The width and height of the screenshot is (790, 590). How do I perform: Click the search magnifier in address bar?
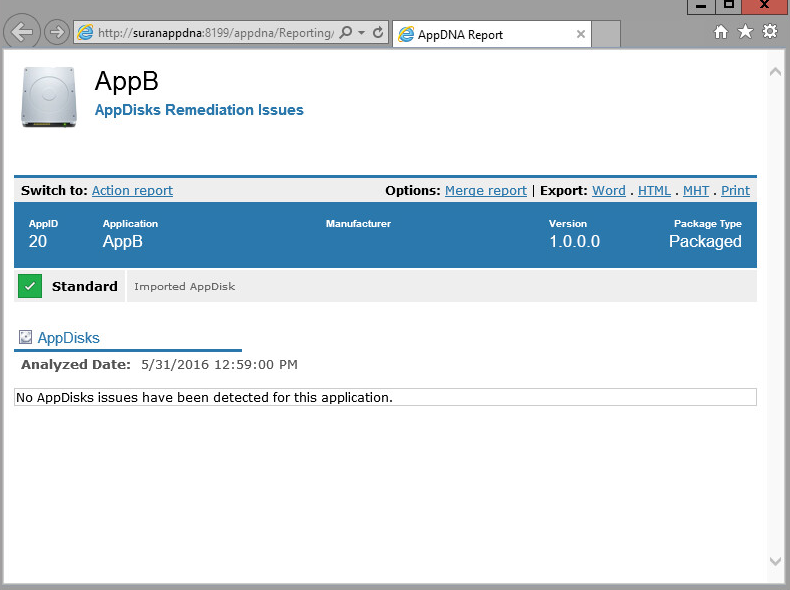346,32
